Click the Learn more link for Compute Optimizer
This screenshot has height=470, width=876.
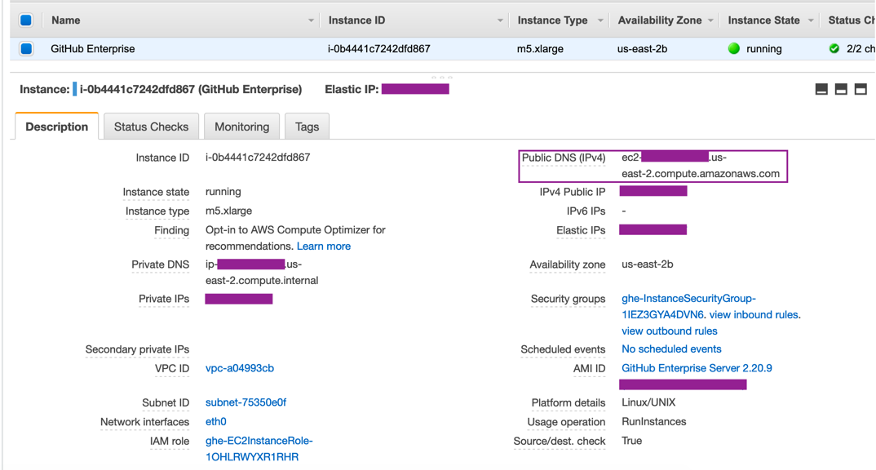point(323,246)
